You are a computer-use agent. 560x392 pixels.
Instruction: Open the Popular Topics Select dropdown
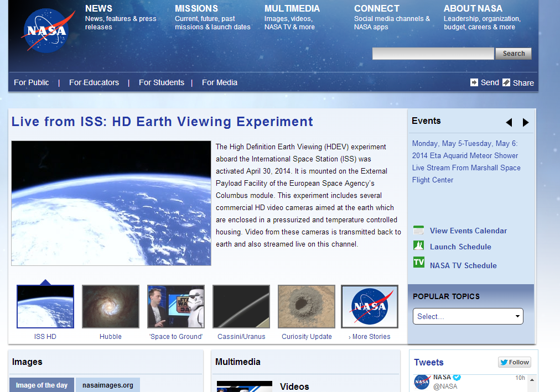(x=468, y=316)
